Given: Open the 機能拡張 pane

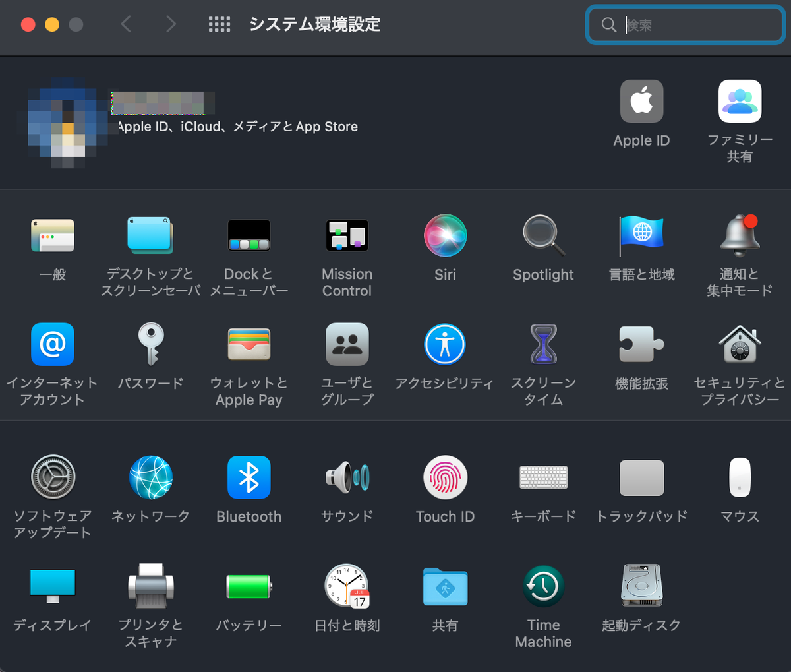Looking at the screenshot, I should [x=641, y=344].
